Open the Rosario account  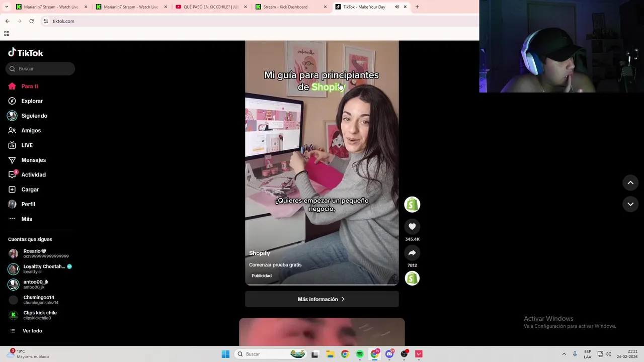click(38, 253)
